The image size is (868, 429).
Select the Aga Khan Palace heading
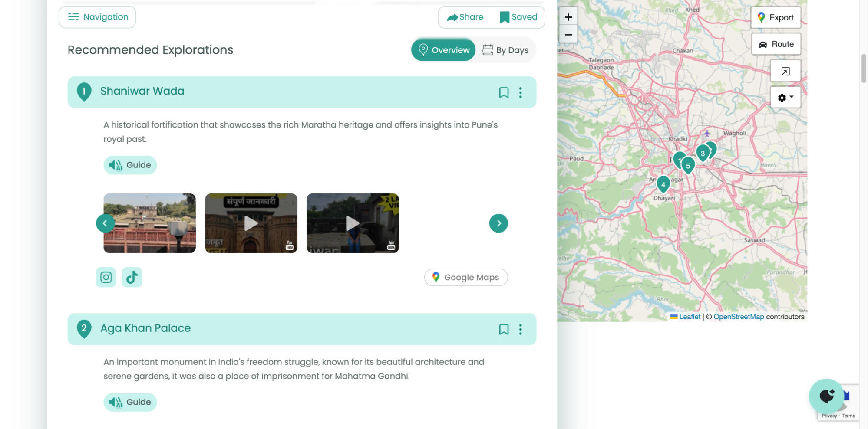[x=145, y=328]
